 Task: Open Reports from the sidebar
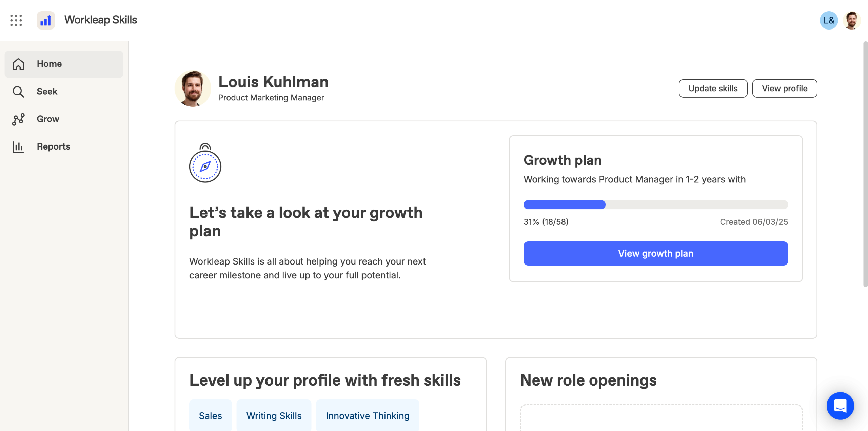point(54,146)
